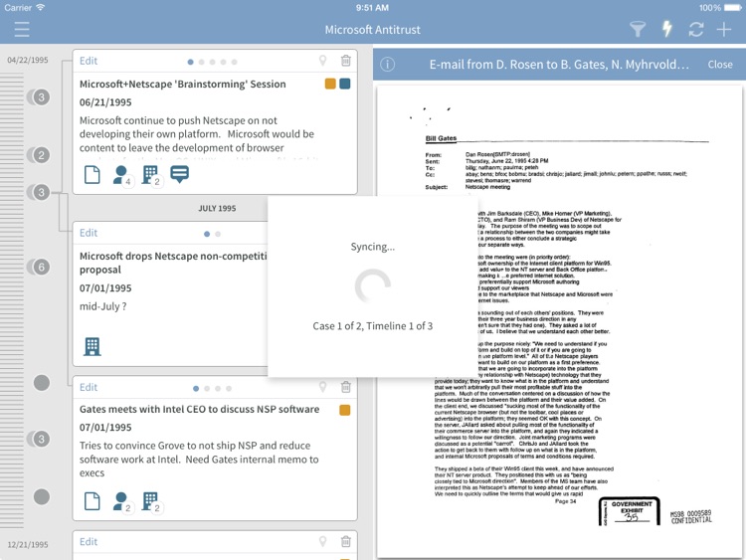Tap the sync refresh icon
Viewport: 746px width, 560px height.
point(695,30)
